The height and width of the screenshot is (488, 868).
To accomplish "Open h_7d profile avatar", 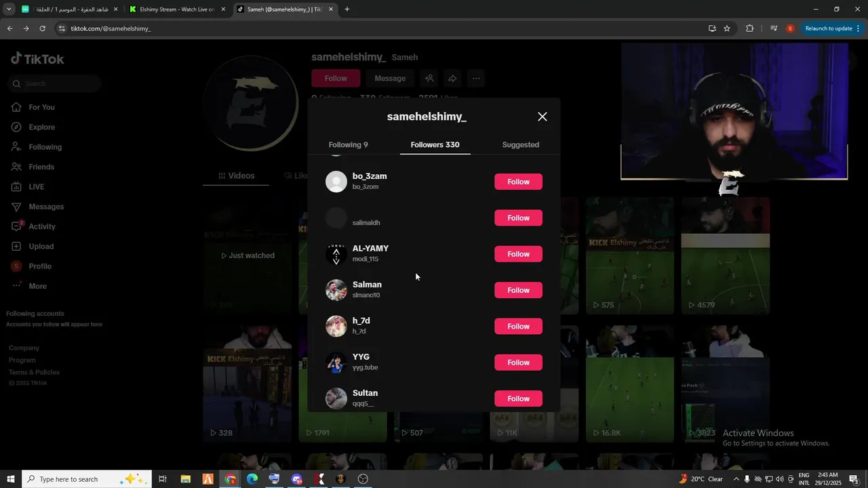I will 336,326.
